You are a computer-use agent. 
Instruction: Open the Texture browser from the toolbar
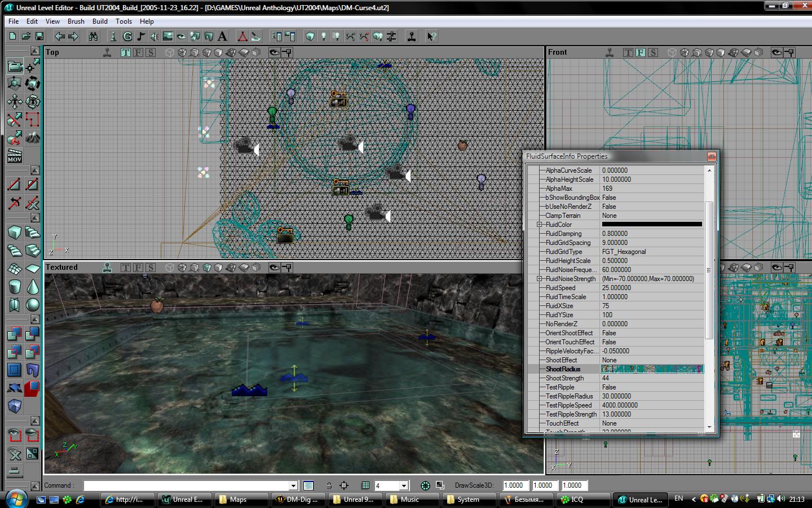167,37
